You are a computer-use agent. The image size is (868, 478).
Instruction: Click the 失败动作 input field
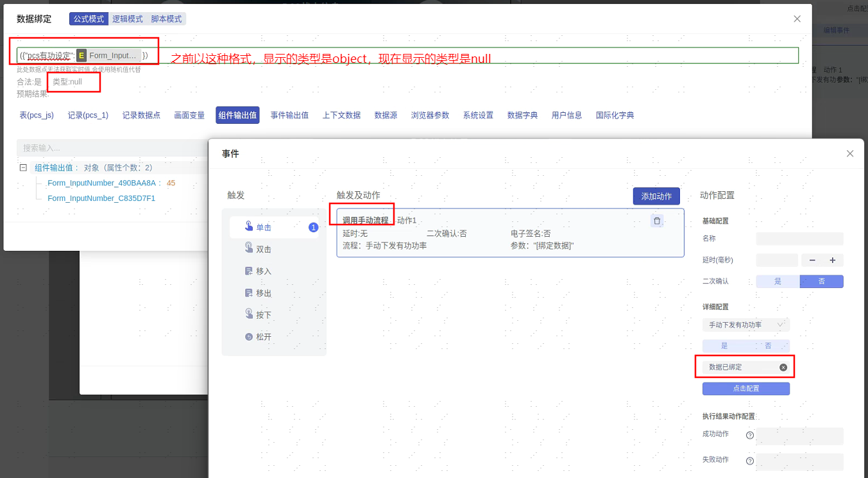click(x=799, y=462)
